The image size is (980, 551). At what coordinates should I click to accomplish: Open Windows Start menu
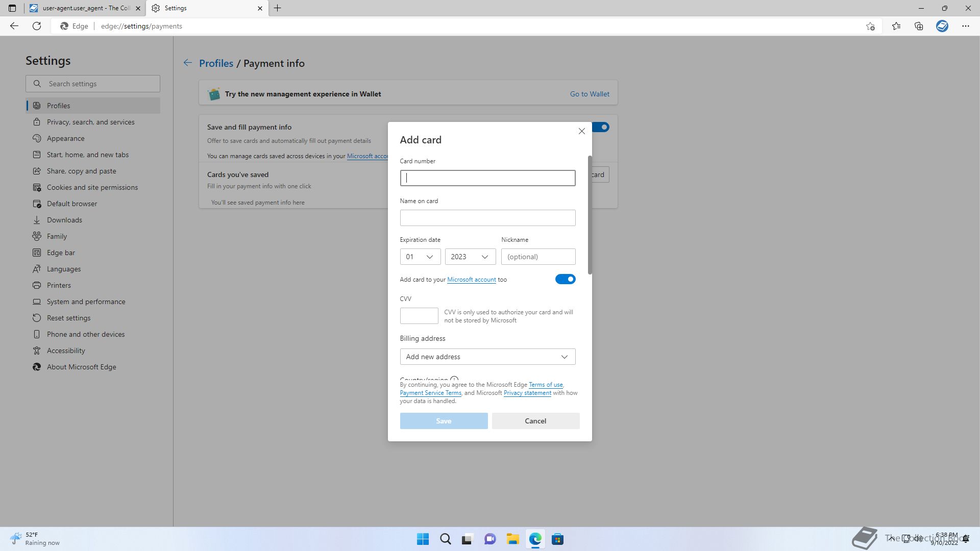point(423,539)
